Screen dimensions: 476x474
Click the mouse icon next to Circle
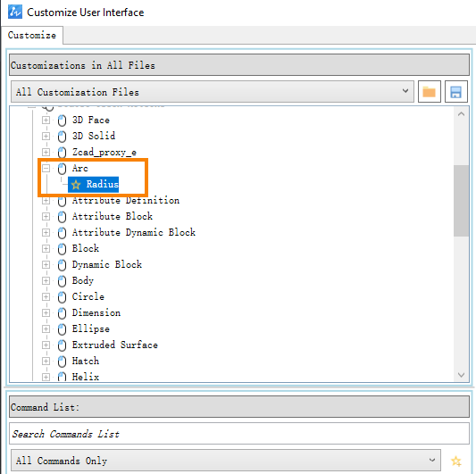coord(62,296)
